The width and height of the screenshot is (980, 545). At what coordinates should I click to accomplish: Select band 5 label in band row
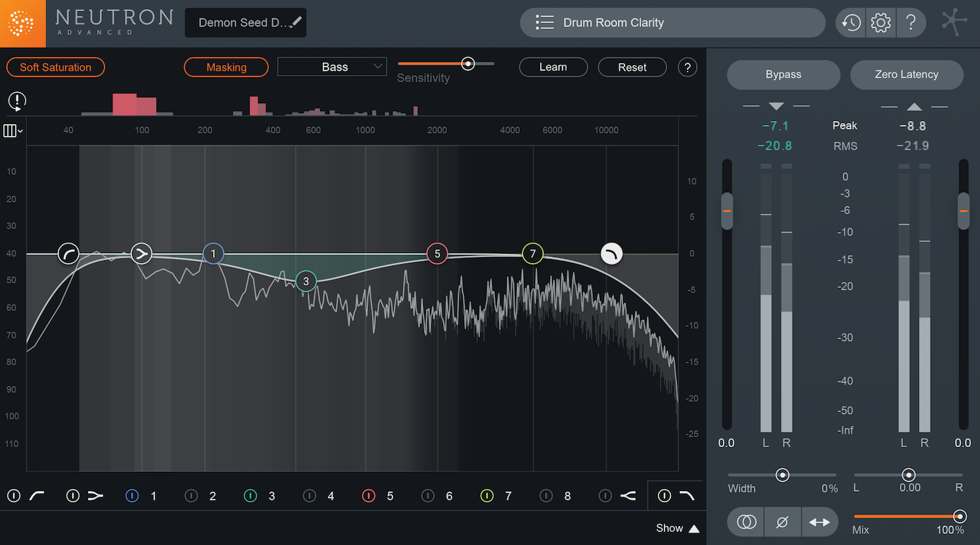390,496
